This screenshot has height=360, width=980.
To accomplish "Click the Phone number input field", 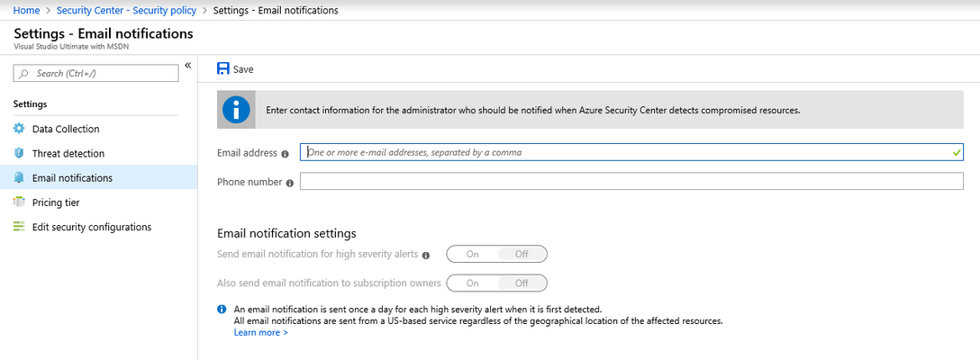I will [x=632, y=181].
